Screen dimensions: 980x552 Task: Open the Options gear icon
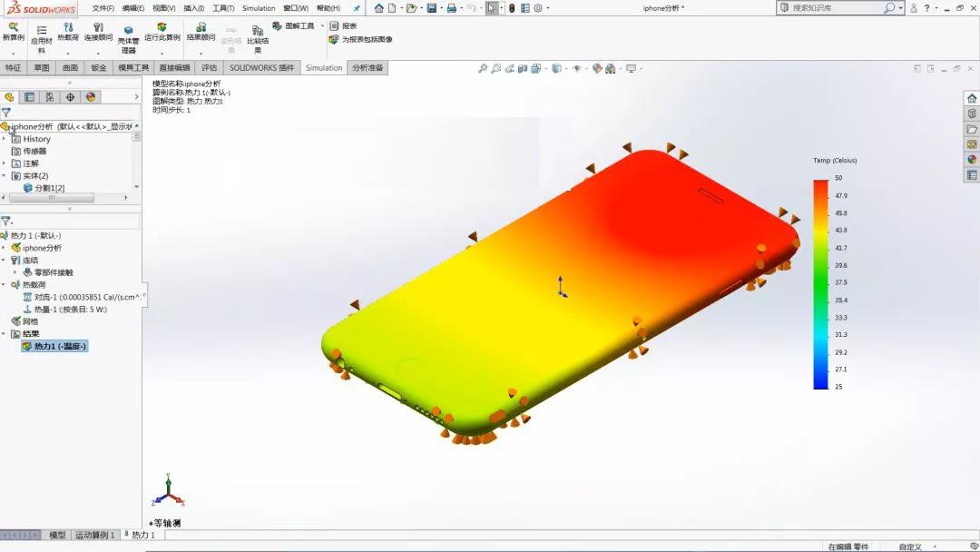click(x=537, y=8)
